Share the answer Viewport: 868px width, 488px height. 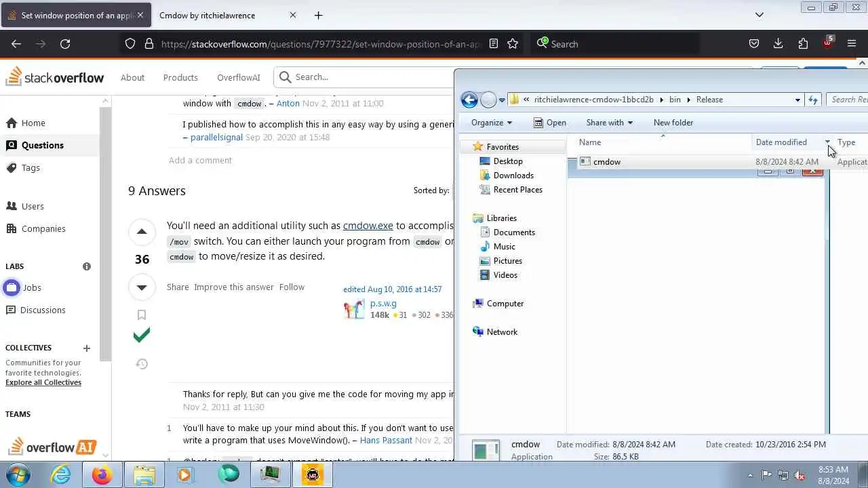point(178,287)
